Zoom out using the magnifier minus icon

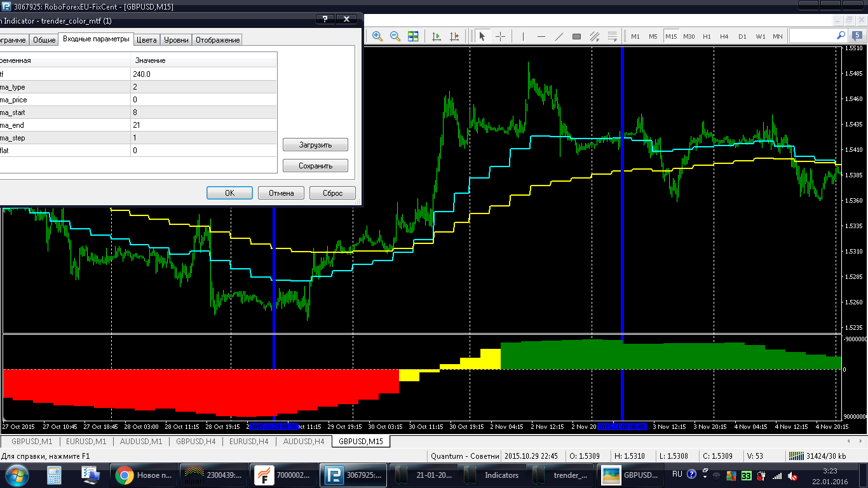[395, 36]
